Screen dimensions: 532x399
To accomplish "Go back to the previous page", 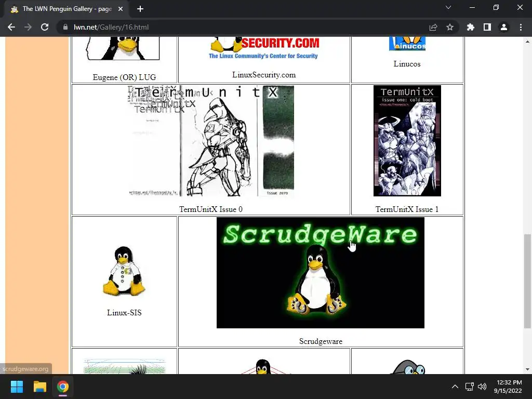I will [x=11, y=27].
